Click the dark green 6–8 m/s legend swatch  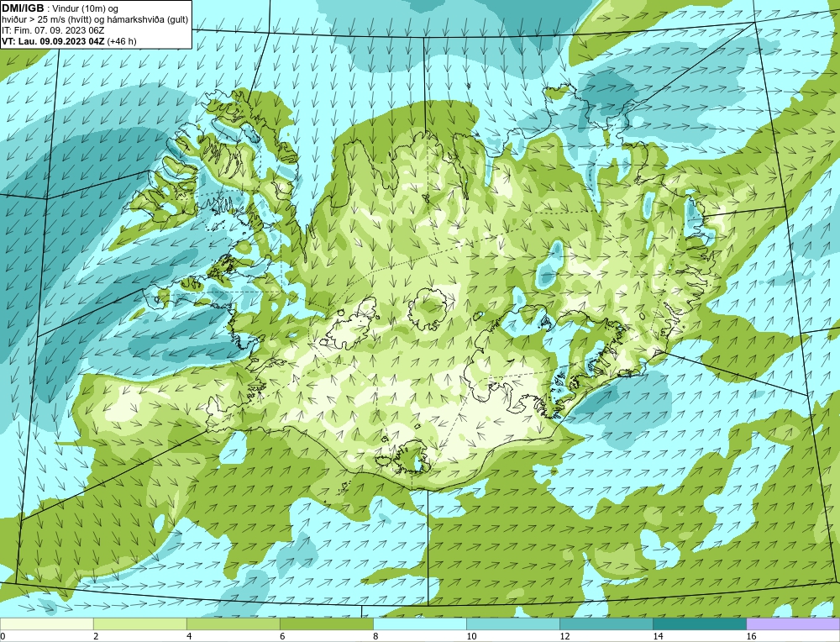pos(326,624)
